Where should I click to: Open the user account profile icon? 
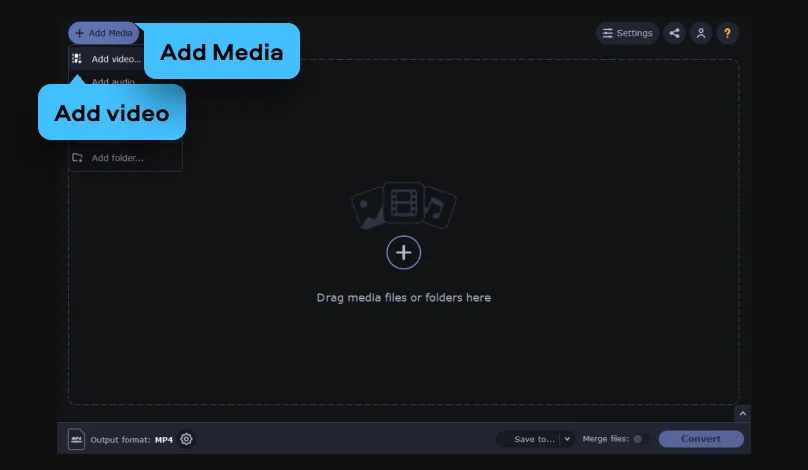pos(701,33)
